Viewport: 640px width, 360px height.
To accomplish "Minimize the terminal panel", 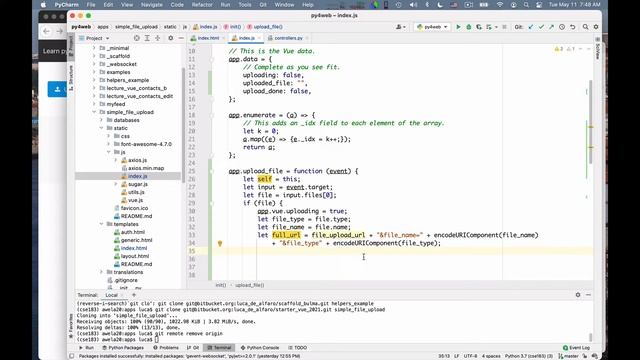I will coord(588,295).
